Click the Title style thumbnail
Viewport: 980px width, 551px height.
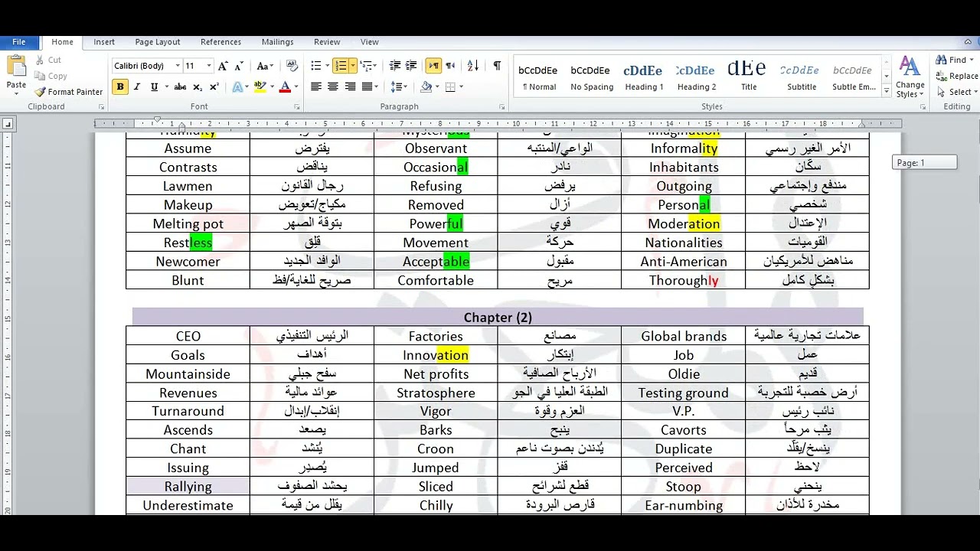[x=748, y=77]
